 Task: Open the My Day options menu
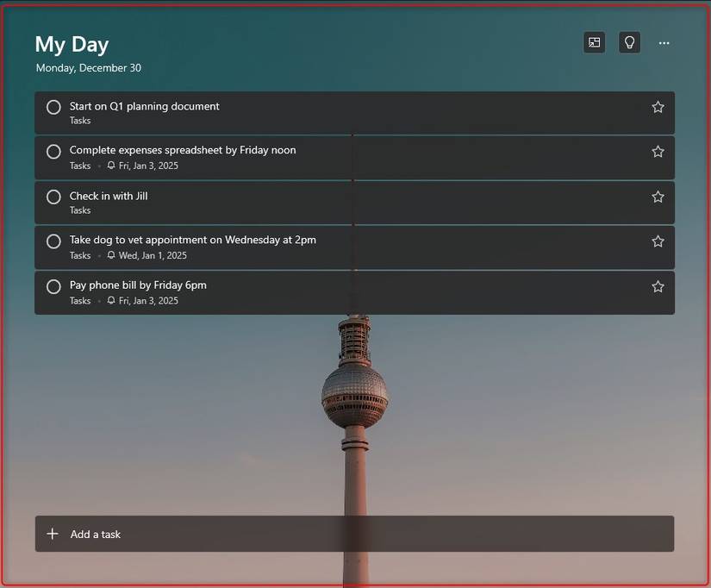tap(664, 42)
